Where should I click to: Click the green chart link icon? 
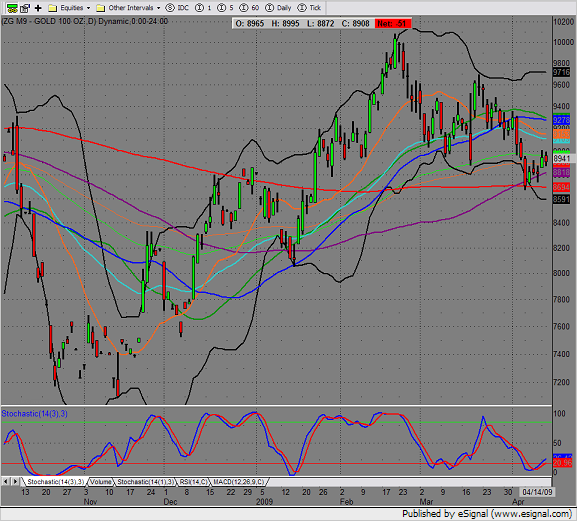12,8
